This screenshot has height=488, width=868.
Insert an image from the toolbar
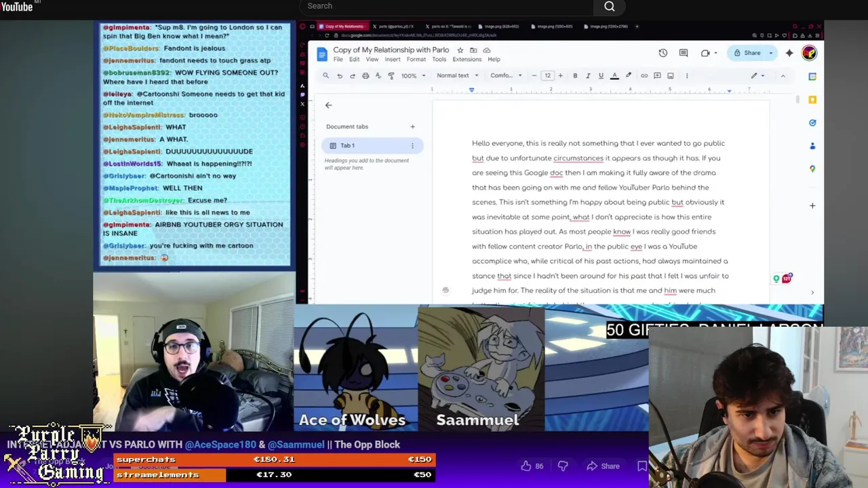pyautogui.click(x=670, y=76)
